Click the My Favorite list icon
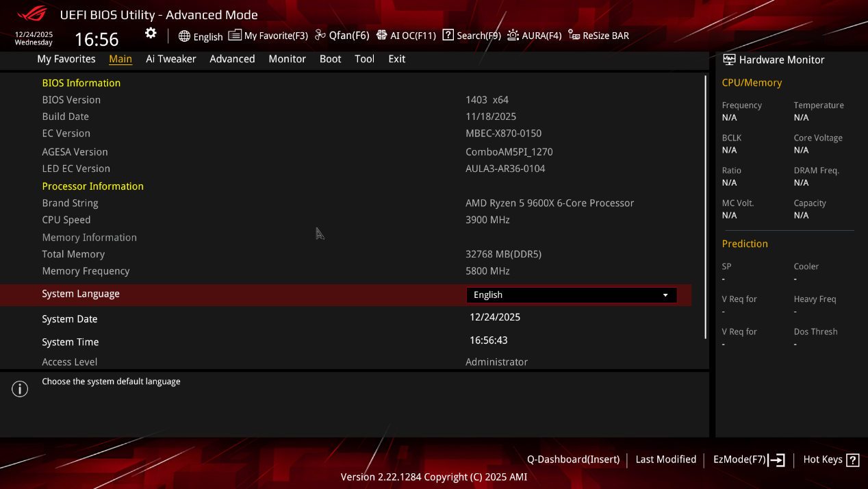 pyautogui.click(x=235, y=35)
